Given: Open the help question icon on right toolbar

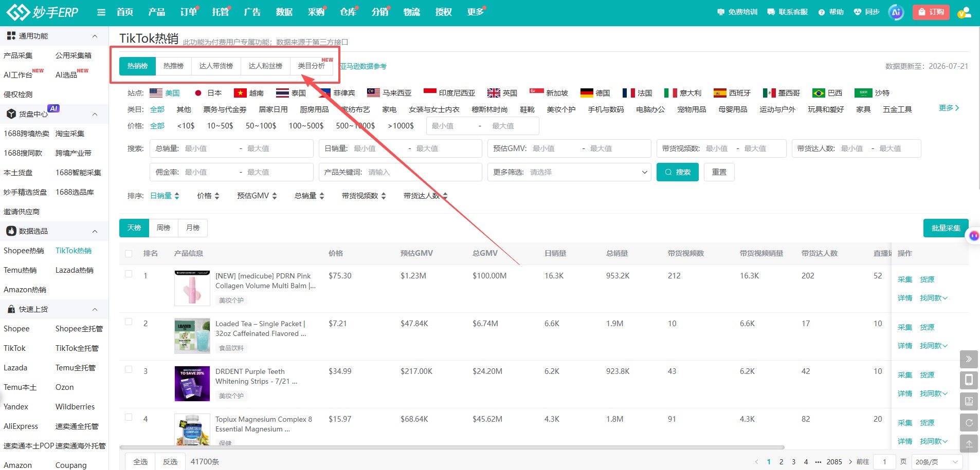Looking at the screenshot, I should 969,401.
